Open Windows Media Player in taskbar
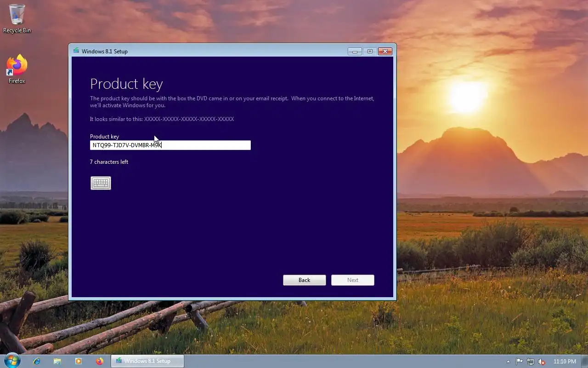Image resolution: width=588 pixels, height=368 pixels. [78, 361]
